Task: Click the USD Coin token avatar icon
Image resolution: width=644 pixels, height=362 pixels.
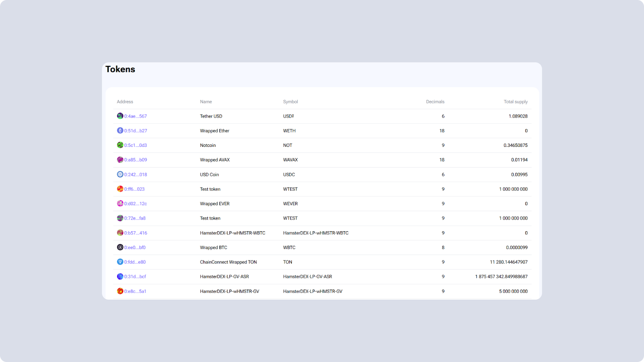Action: 120,174
